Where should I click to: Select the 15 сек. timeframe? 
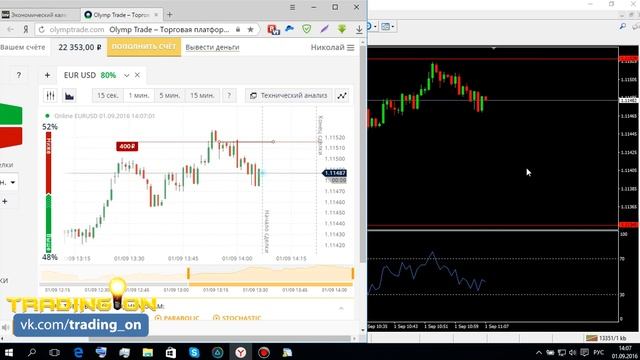108,96
